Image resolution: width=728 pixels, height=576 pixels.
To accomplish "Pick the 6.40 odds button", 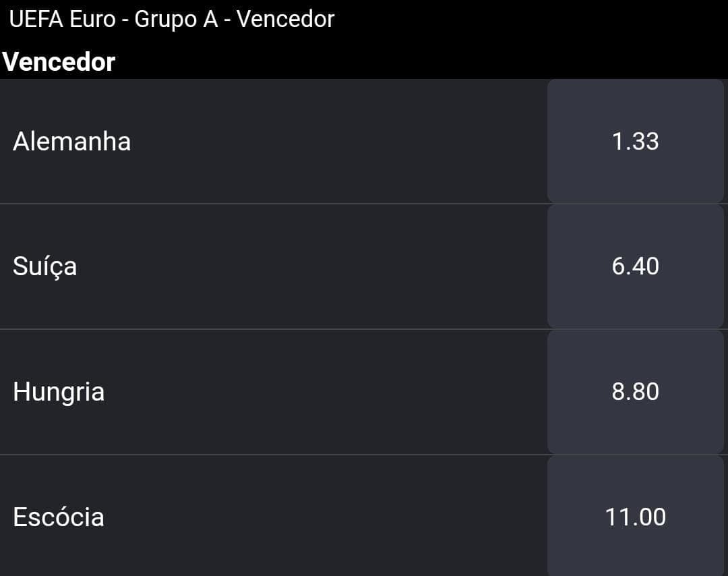I will click(x=635, y=266).
